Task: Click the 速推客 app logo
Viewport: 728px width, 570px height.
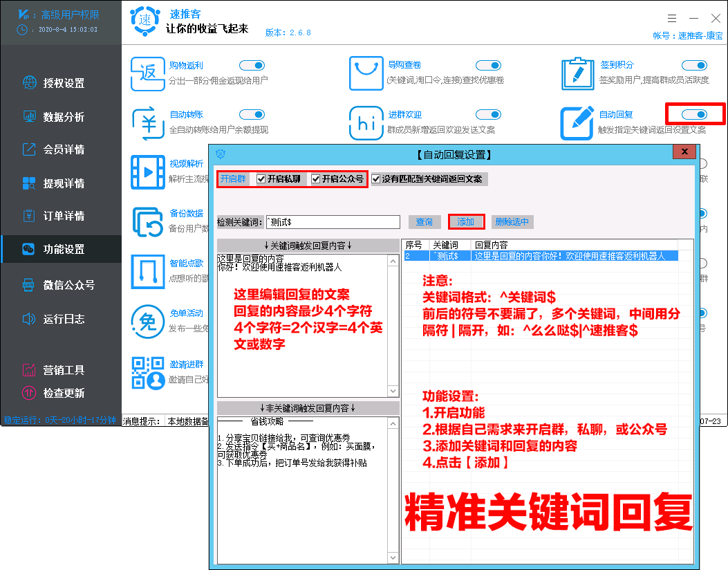Action: pos(145,21)
